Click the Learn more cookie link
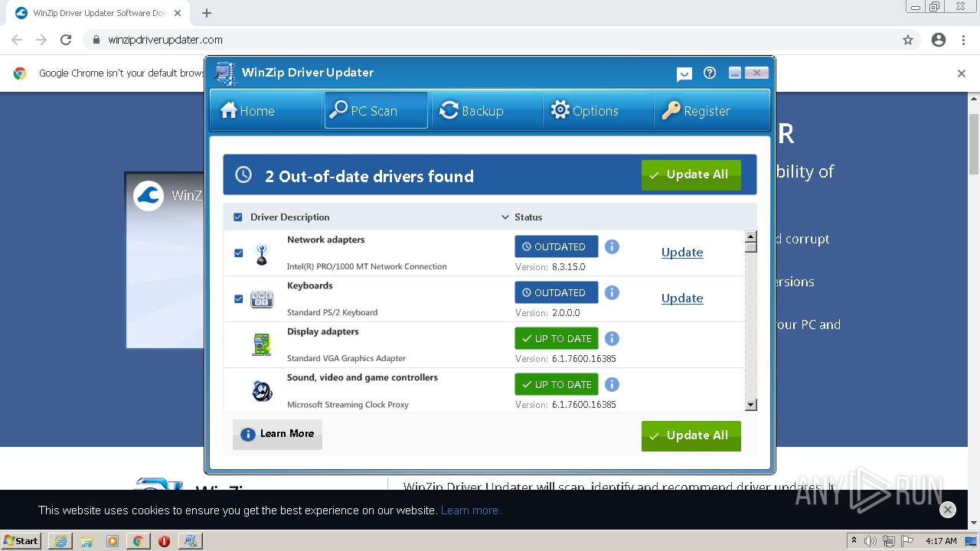This screenshot has height=551, width=980. pyautogui.click(x=470, y=510)
